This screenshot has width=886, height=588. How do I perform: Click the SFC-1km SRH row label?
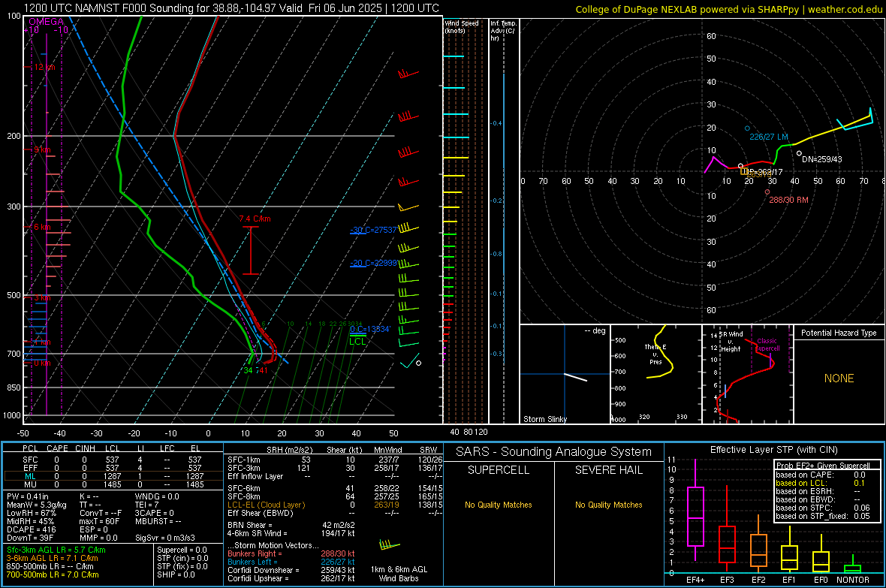click(x=244, y=460)
